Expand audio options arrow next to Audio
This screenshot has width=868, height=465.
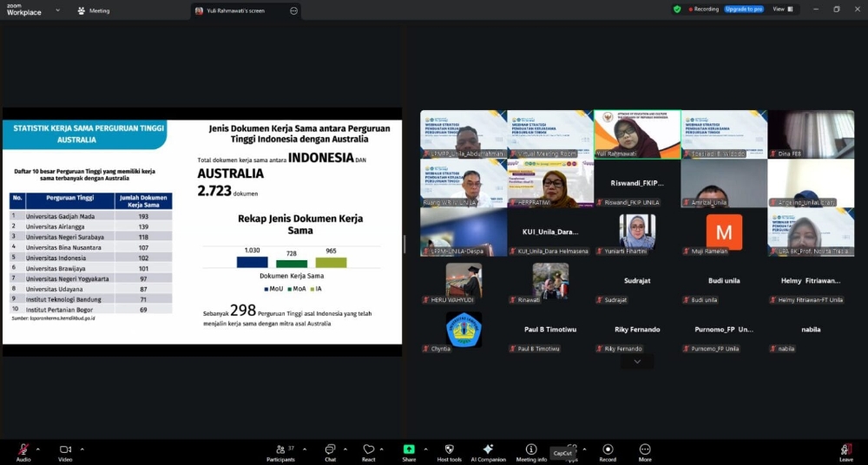pyautogui.click(x=37, y=449)
